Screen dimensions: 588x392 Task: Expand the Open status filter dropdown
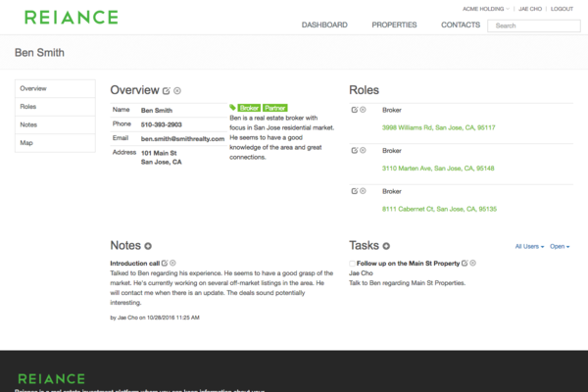[560, 247]
